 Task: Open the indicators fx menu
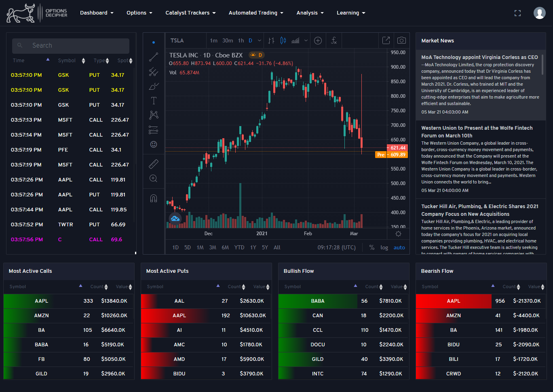[334, 40]
